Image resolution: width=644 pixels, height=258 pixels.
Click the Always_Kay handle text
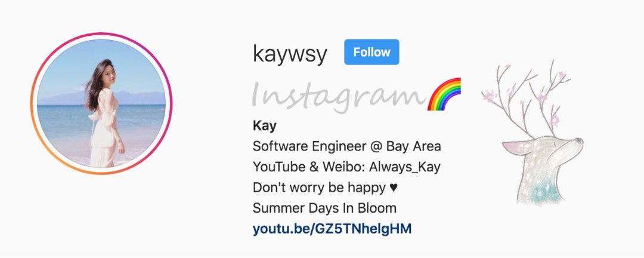[x=404, y=167]
